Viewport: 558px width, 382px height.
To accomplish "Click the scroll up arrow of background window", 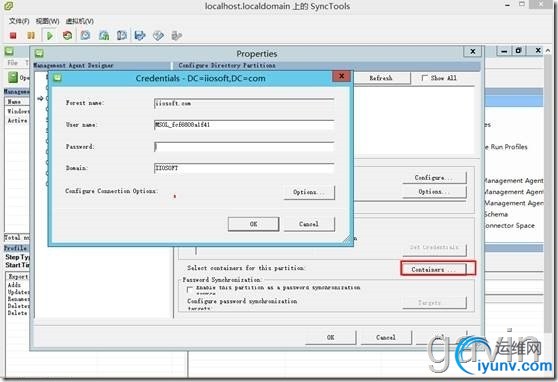I will point(548,51).
